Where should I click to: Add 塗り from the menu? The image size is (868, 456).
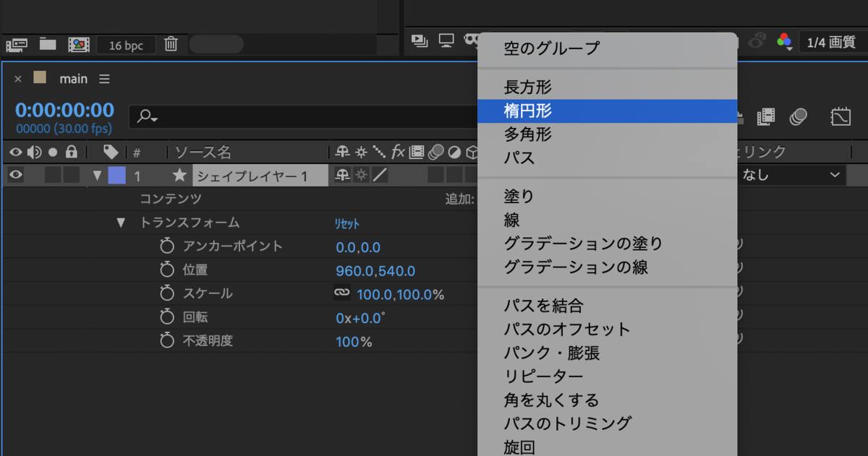tap(608, 196)
